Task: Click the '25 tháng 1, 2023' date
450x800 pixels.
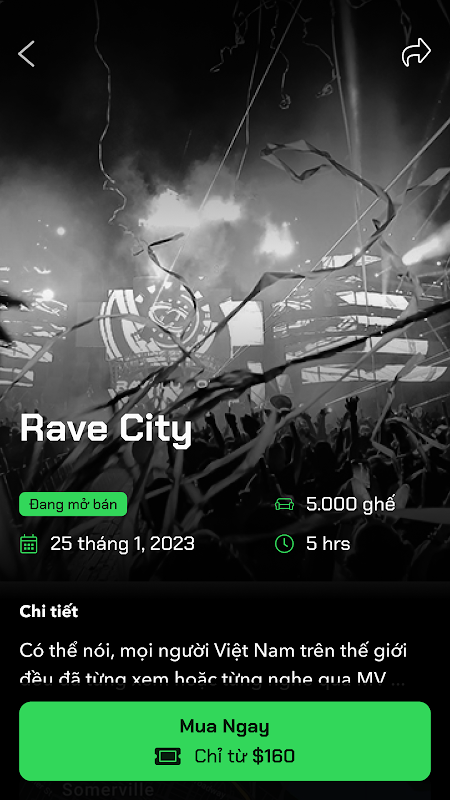Action: pos(122,544)
